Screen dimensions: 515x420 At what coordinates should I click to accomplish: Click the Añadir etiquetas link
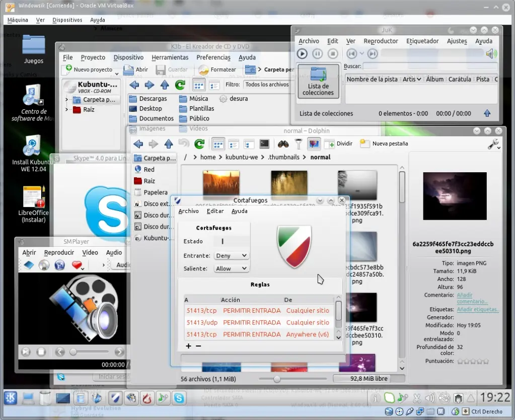[478, 309]
